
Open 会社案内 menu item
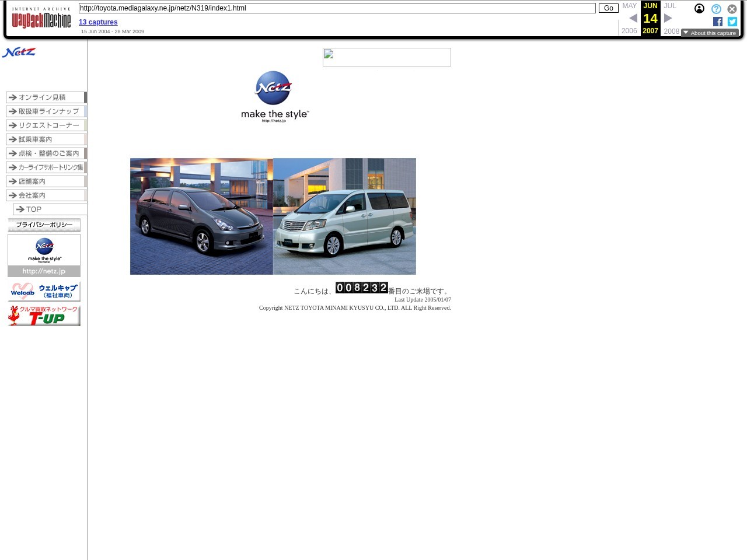(x=46, y=195)
